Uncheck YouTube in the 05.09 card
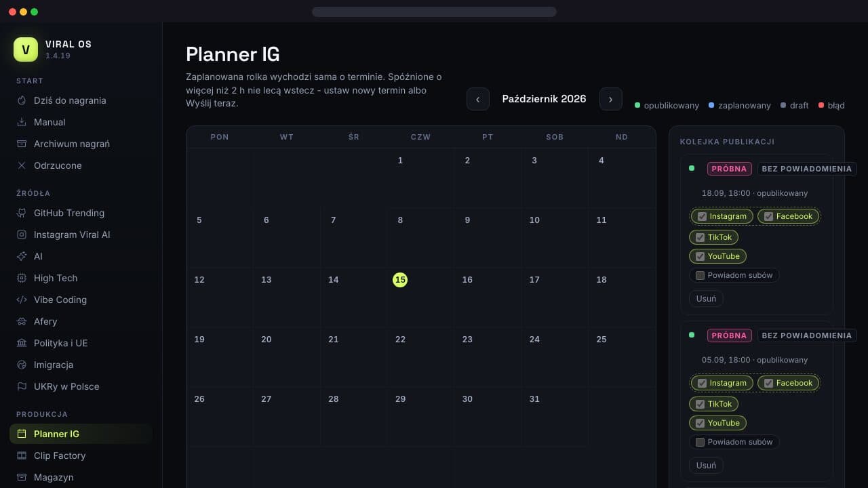The width and height of the screenshot is (868, 488). pyautogui.click(x=701, y=423)
